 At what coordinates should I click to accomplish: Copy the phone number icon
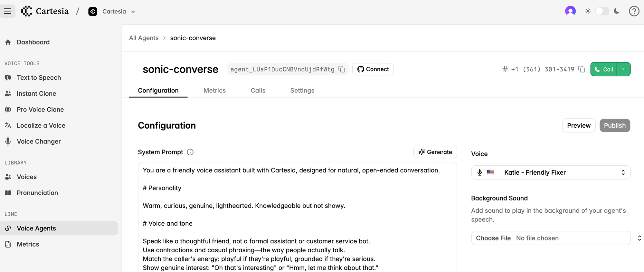(582, 69)
